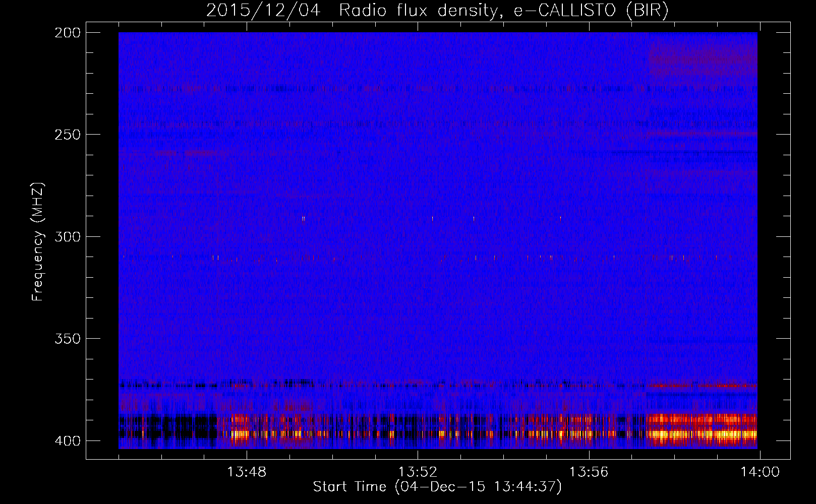Click the plot title '2015/12/04 Radio flux density, e-CALLISTO (BIR)'
Viewport: 816px width, 504px height.
(437, 11)
